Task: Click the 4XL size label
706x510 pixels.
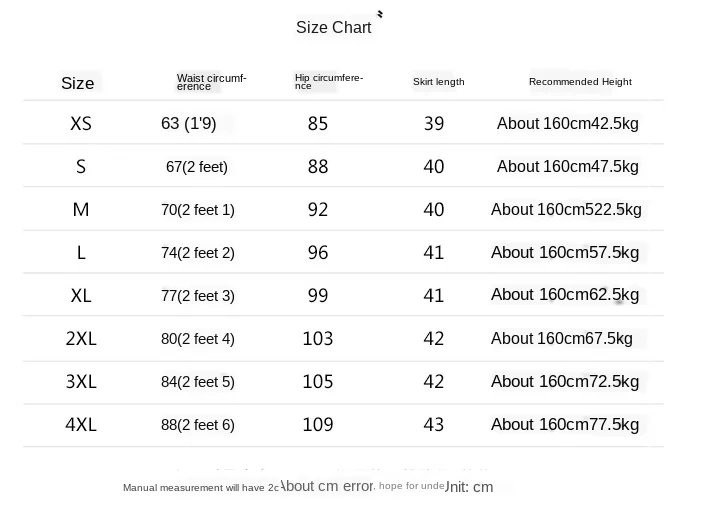Action: [x=81, y=424]
